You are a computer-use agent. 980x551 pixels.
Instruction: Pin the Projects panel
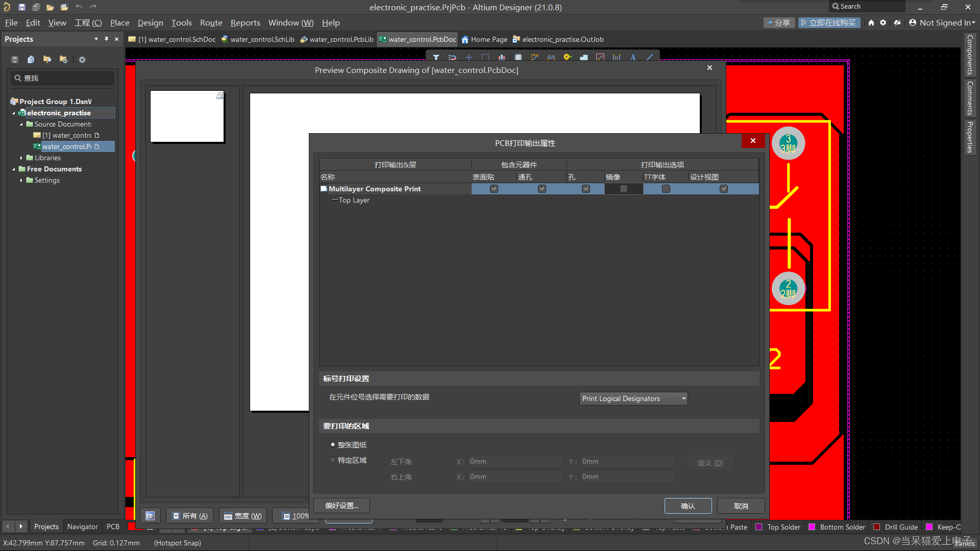[106, 39]
